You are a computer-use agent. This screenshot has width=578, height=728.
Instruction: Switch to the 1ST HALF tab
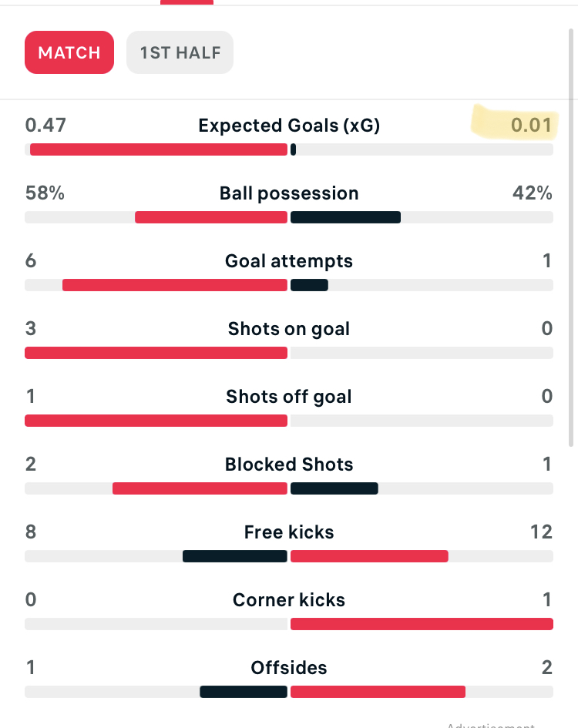pos(180,52)
